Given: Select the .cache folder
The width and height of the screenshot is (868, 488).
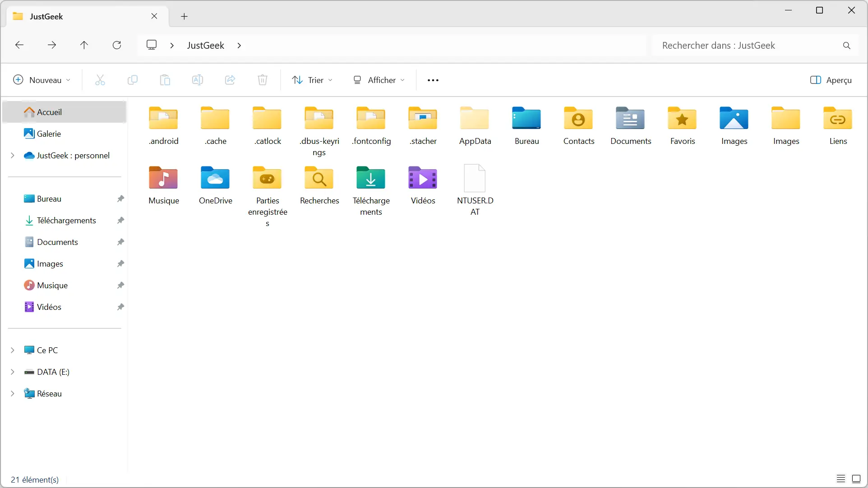Looking at the screenshot, I should 216,126.
